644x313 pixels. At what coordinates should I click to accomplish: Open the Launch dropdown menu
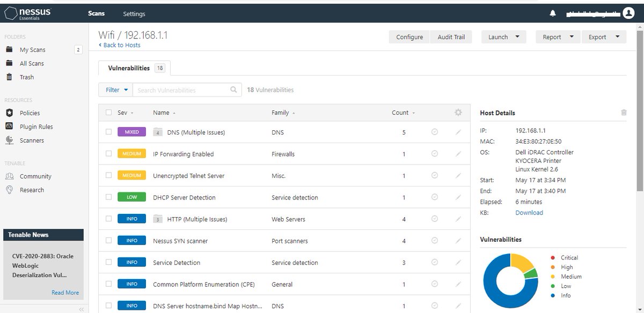(x=503, y=37)
